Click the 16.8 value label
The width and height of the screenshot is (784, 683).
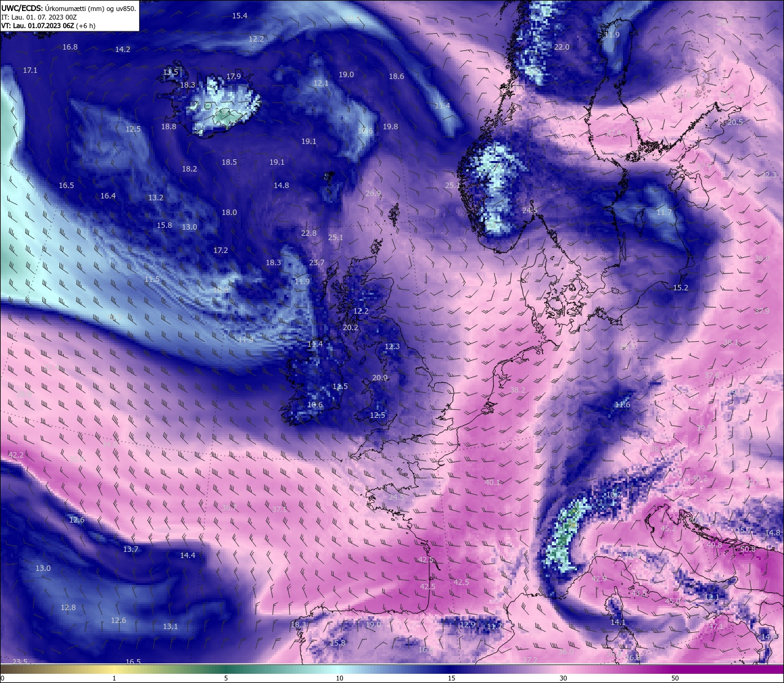tap(70, 47)
